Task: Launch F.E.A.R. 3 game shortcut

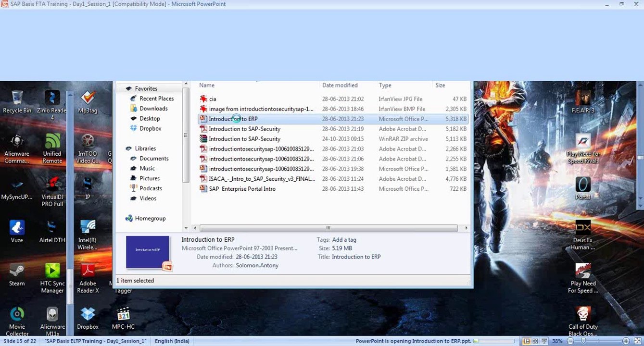Action: (x=583, y=102)
